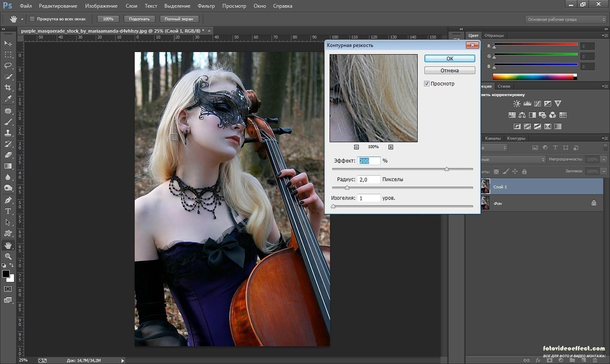
Task: Click the Brightness/Contrast adjustment icon
Action: pyautogui.click(x=517, y=103)
